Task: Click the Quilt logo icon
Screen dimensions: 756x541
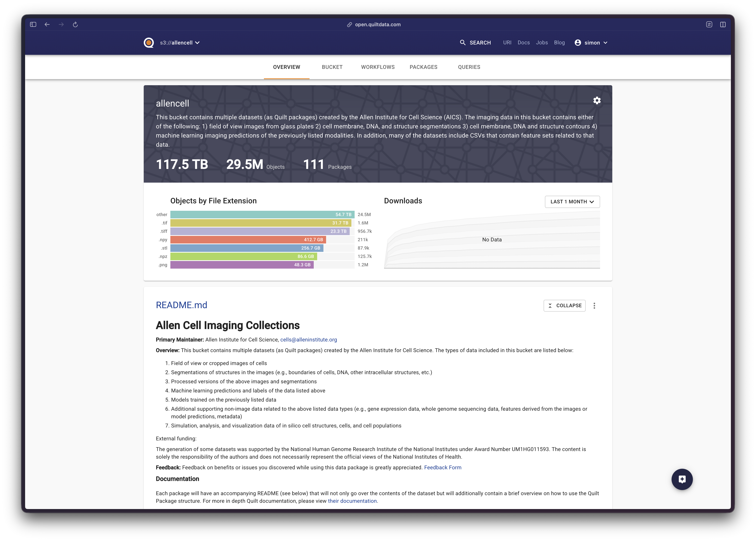Action: (x=148, y=43)
